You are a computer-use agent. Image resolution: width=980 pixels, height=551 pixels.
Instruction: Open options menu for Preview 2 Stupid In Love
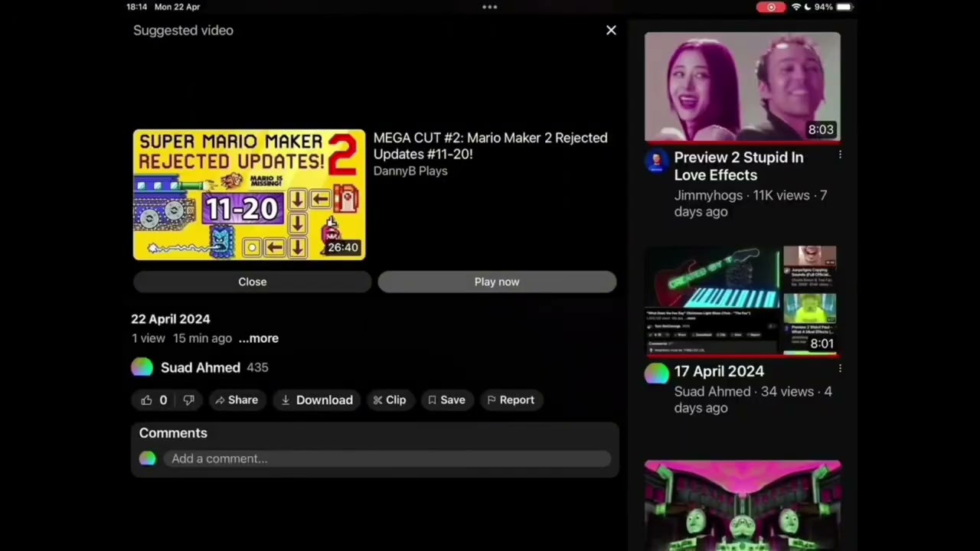[x=840, y=155]
